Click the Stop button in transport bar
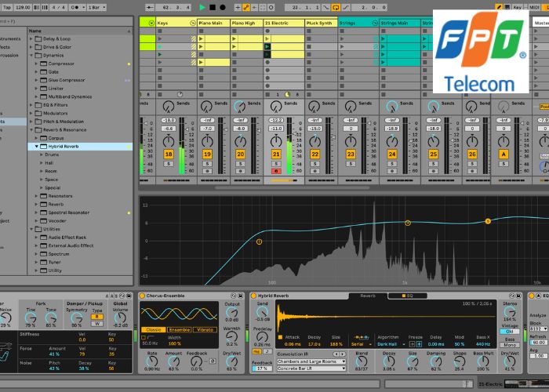This screenshot has height=392, width=549. click(x=213, y=7)
